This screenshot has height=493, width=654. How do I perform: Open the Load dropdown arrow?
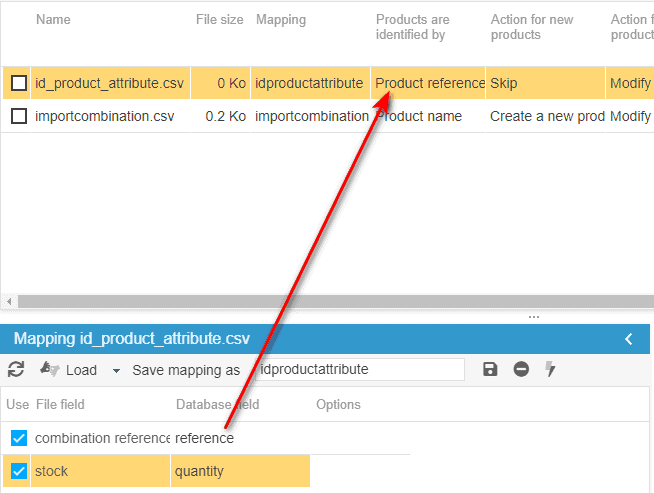tap(116, 370)
